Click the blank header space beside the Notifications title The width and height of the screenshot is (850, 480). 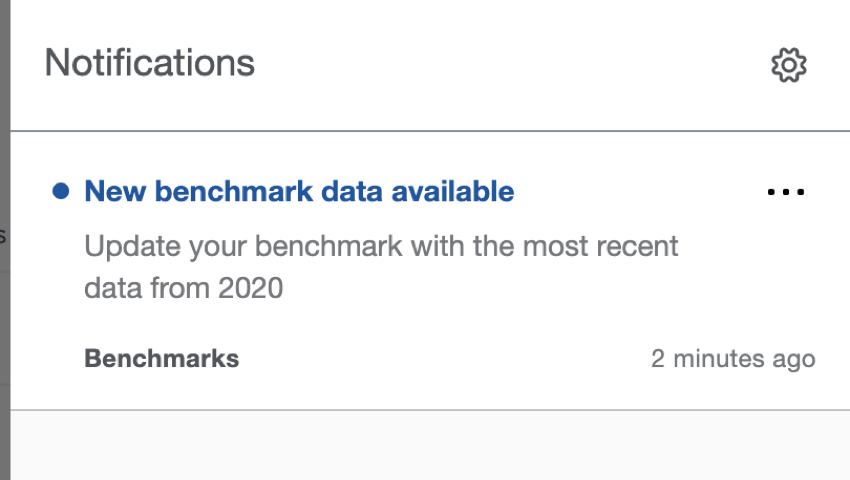coord(510,64)
